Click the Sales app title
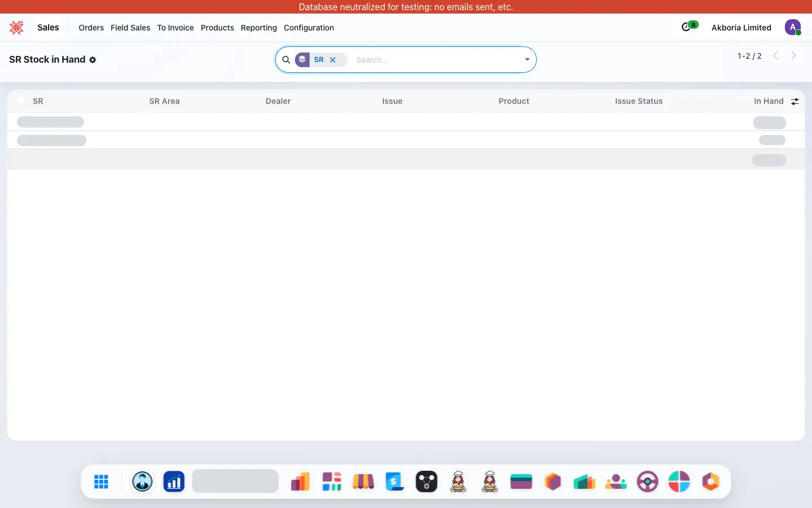The image size is (812, 508). (x=48, y=28)
